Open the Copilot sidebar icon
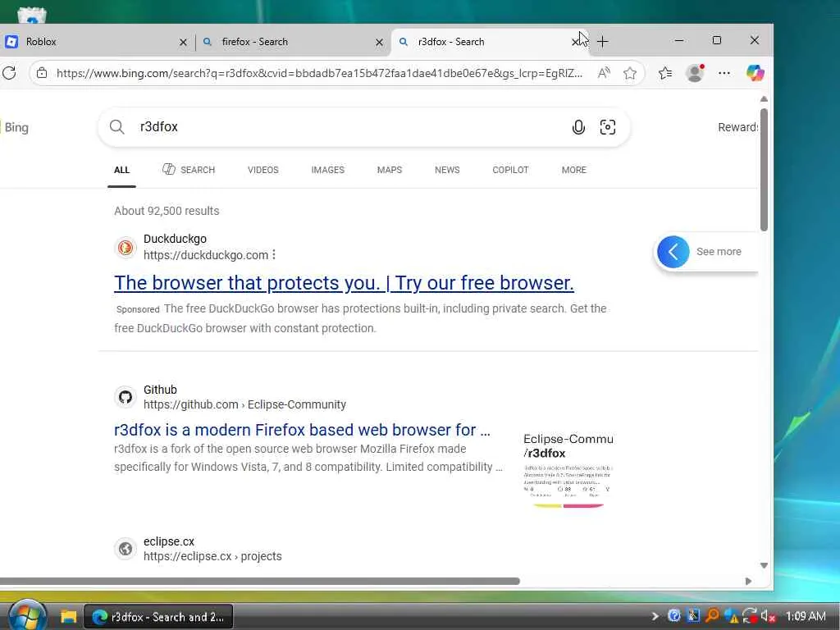The width and height of the screenshot is (840, 630). [756, 73]
